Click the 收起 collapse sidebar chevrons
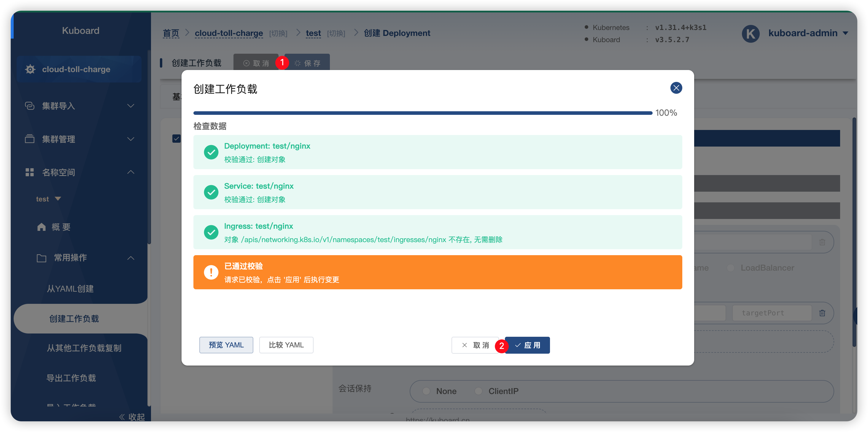 (122, 417)
